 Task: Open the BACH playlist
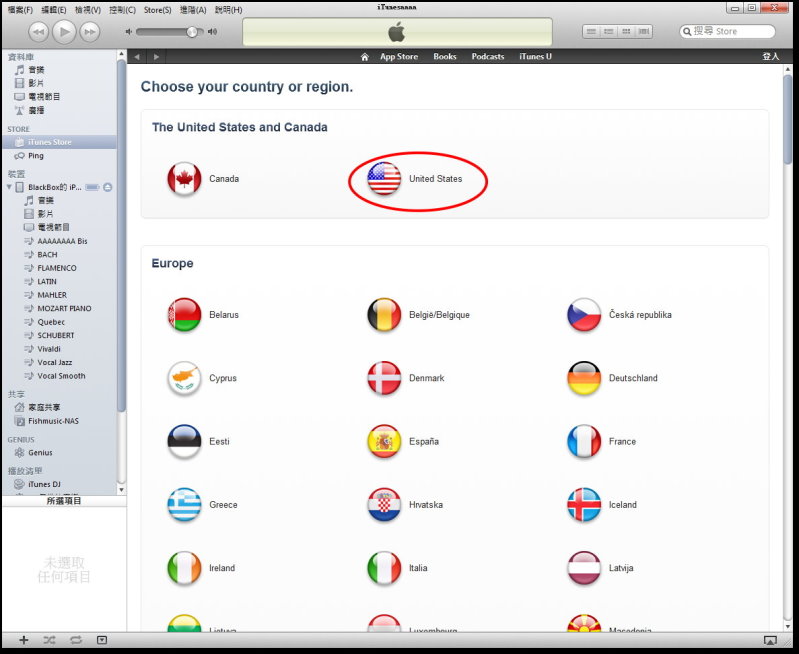pos(47,254)
